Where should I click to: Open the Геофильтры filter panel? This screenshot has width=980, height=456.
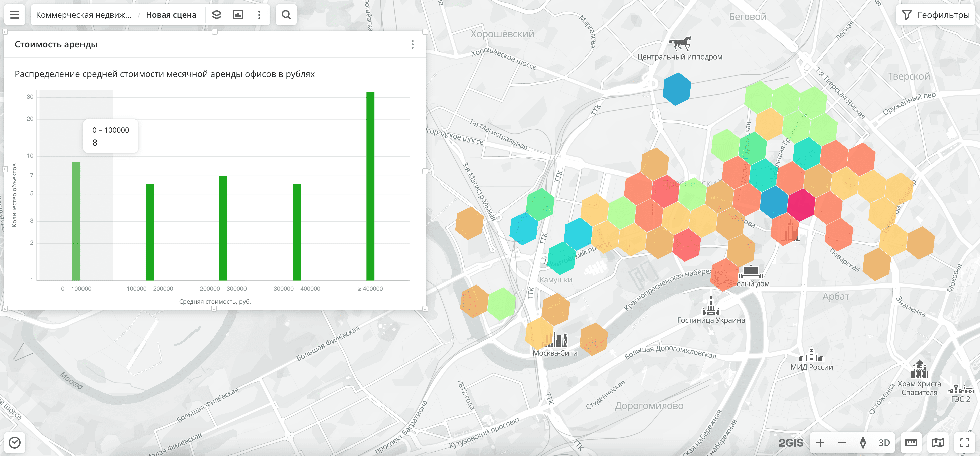click(x=936, y=15)
